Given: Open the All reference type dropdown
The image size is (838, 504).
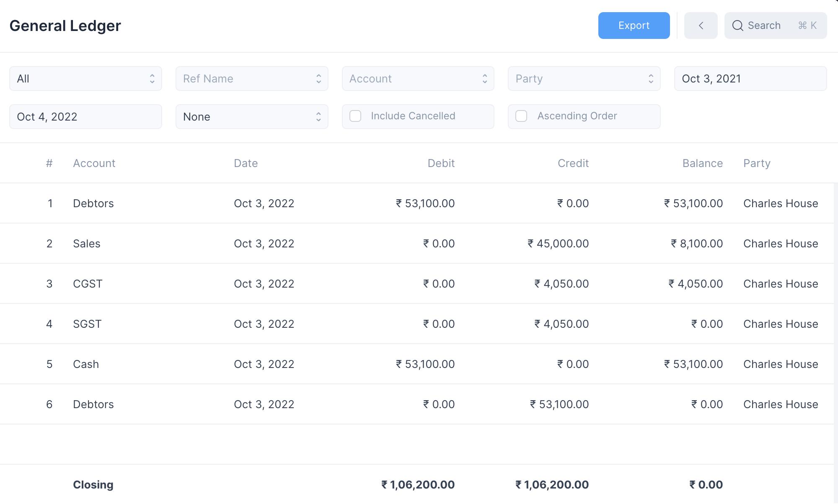Looking at the screenshot, I should click(x=85, y=79).
